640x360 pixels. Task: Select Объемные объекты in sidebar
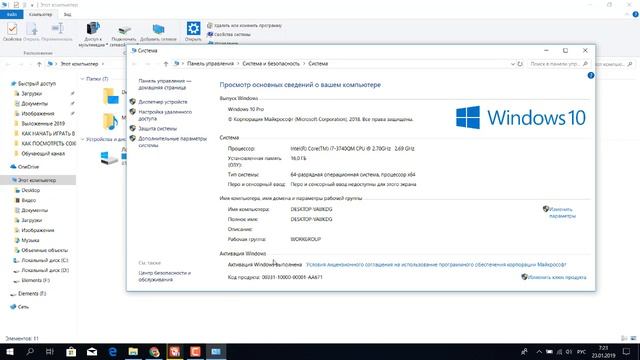tap(44, 250)
